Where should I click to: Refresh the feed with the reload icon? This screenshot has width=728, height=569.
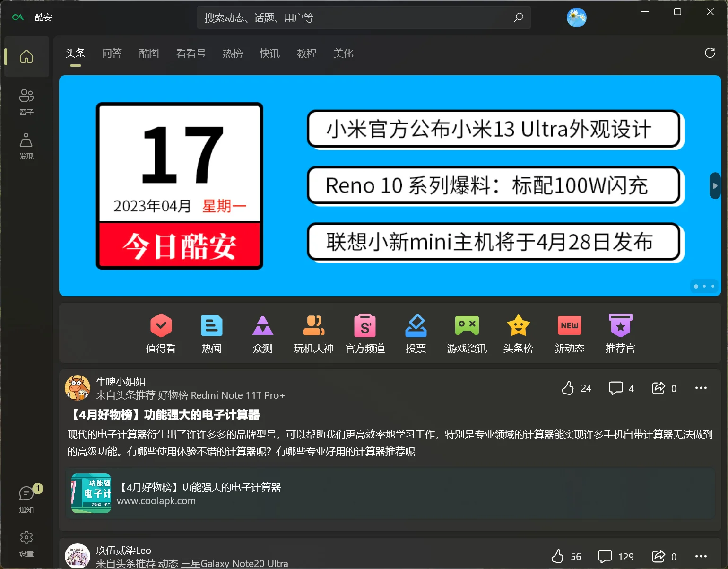[710, 53]
